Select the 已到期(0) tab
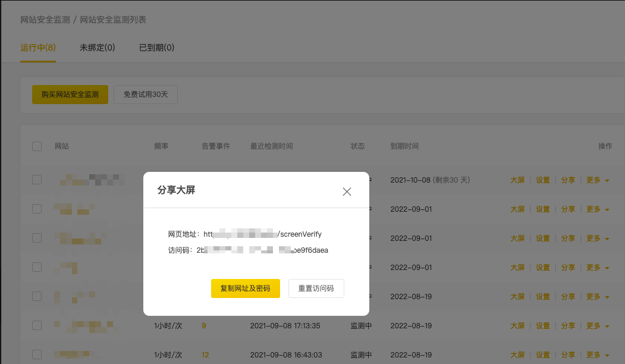The width and height of the screenshot is (625, 364). coord(156,48)
